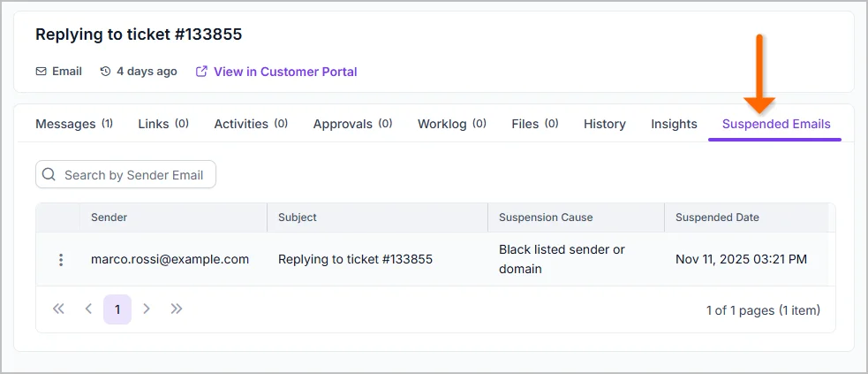Switch to the Messages tab

[74, 124]
